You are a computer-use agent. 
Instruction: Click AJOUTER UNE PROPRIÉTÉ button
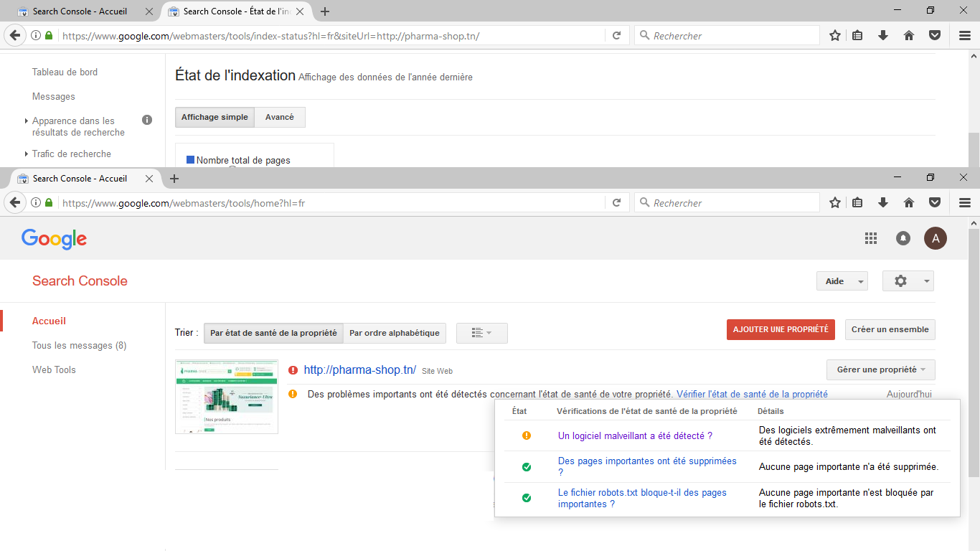click(781, 329)
